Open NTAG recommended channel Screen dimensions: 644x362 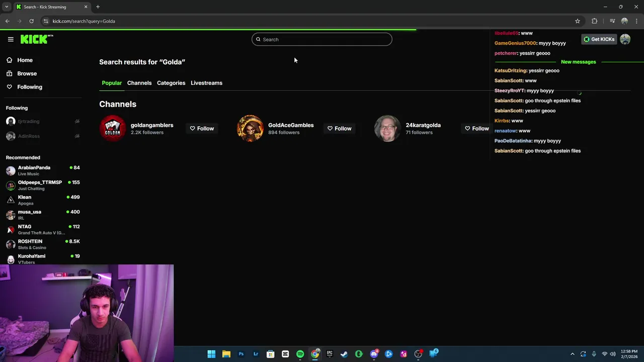[x=42, y=229]
